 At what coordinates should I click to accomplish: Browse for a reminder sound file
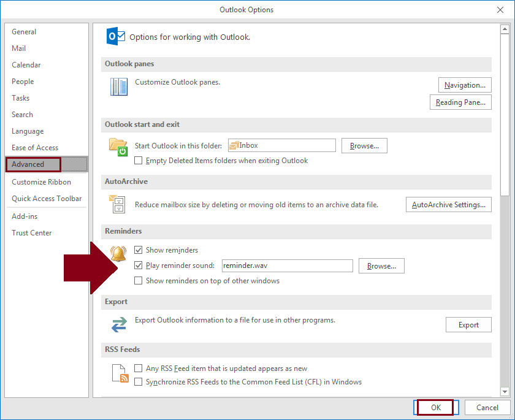381,265
